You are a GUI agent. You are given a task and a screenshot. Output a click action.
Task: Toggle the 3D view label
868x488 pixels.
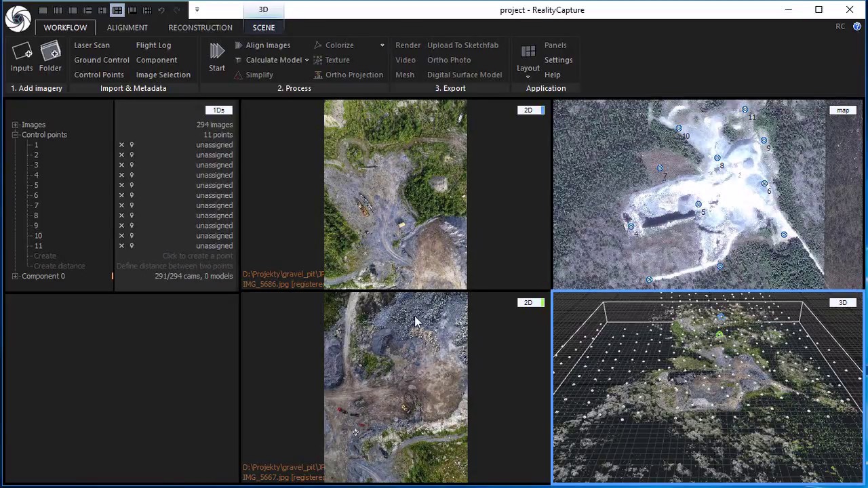pos(843,302)
